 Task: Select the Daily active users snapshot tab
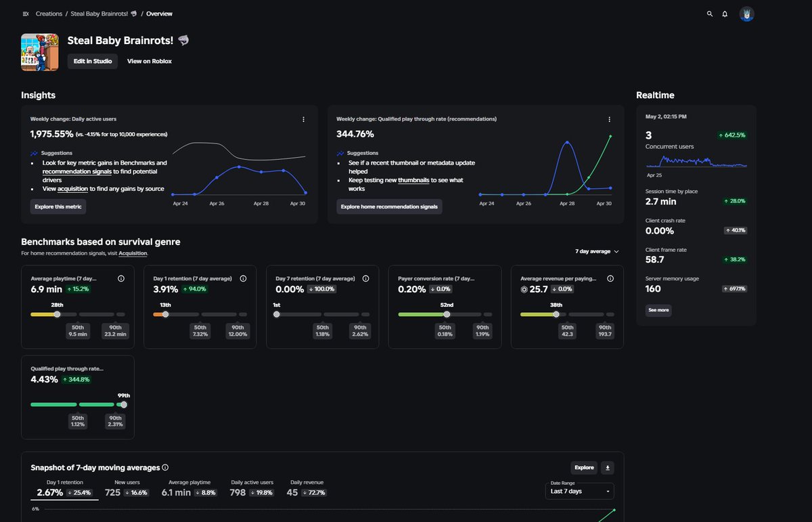[x=252, y=489]
